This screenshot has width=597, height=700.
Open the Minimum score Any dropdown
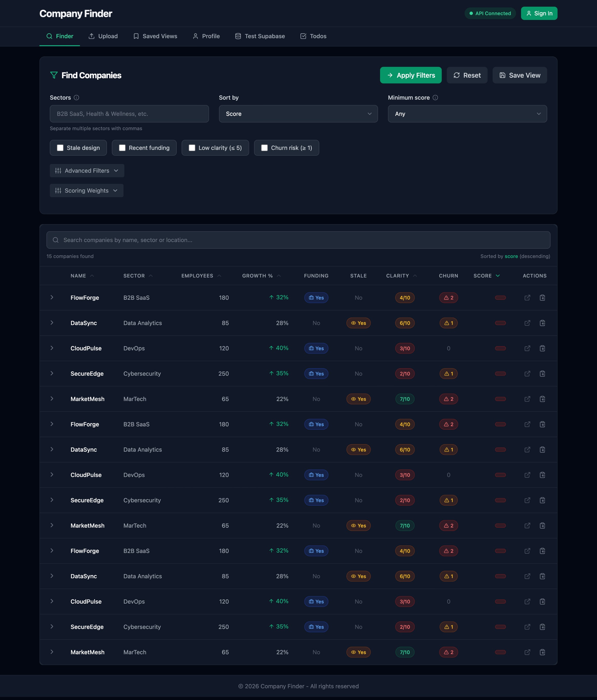point(467,114)
